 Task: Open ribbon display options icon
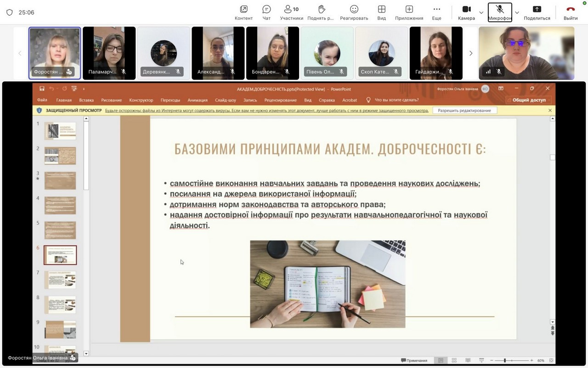point(501,89)
